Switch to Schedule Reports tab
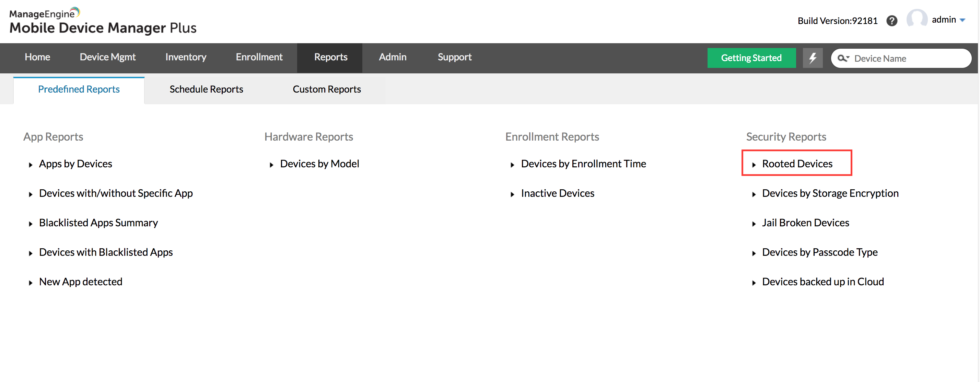The image size is (980, 382). click(x=206, y=89)
